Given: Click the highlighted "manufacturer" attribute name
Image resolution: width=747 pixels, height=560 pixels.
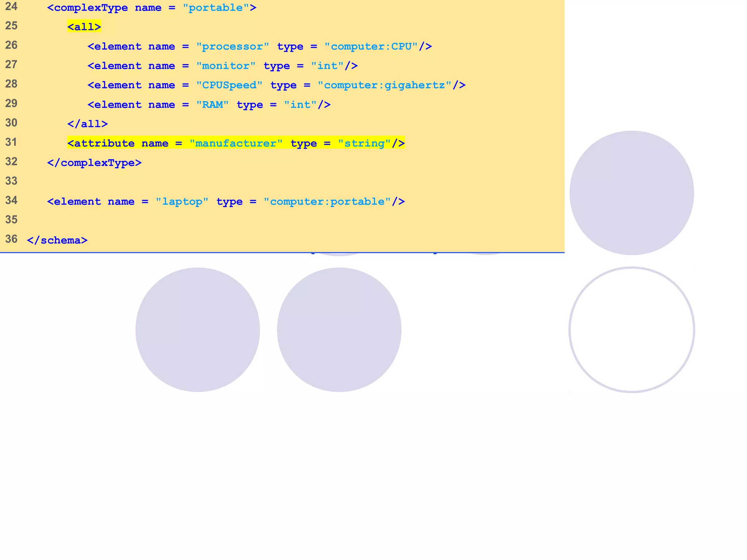Looking at the screenshot, I should (x=236, y=144).
